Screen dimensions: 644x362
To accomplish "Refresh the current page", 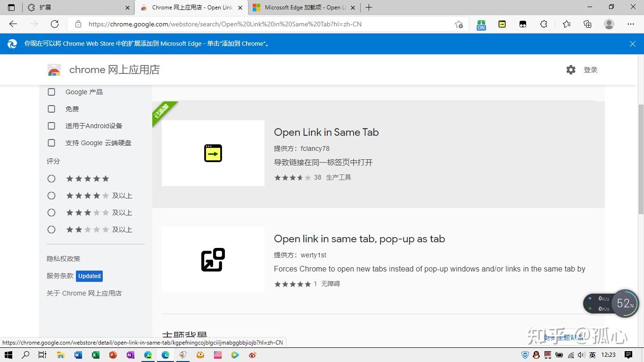I will click(x=55, y=24).
